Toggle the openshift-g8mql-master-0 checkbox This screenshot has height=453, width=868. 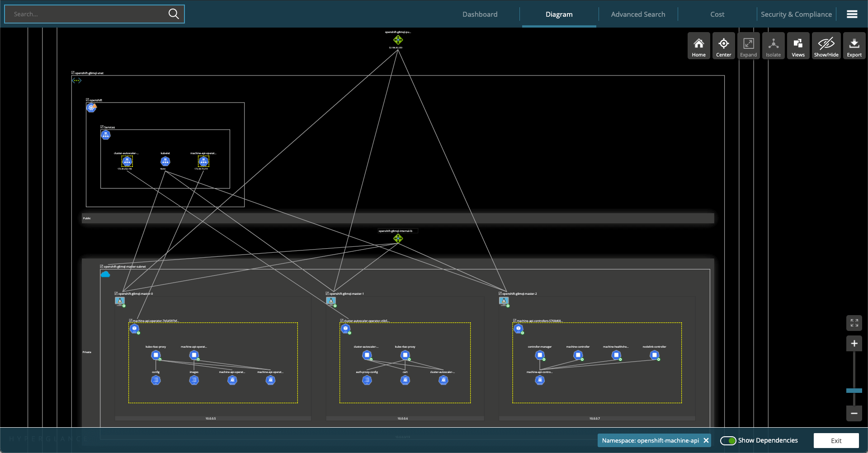[x=116, y=293]
